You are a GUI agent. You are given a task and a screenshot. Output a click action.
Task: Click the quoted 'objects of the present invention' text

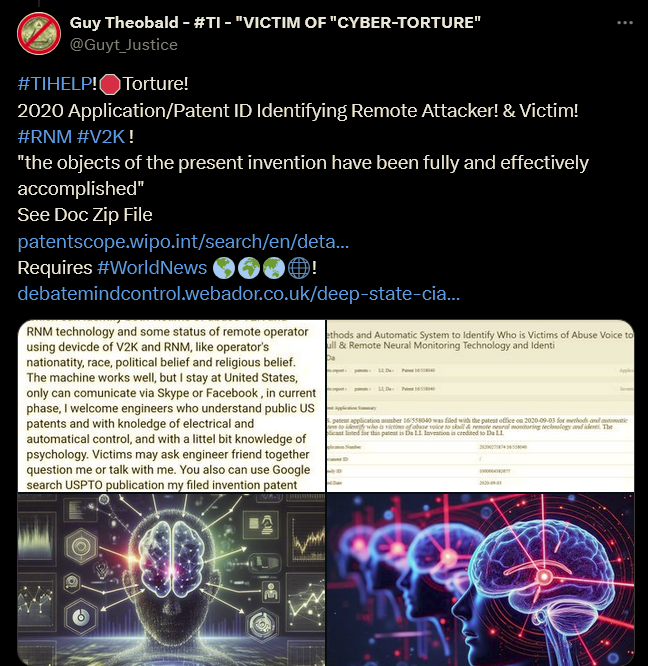(x=303, y=175)
